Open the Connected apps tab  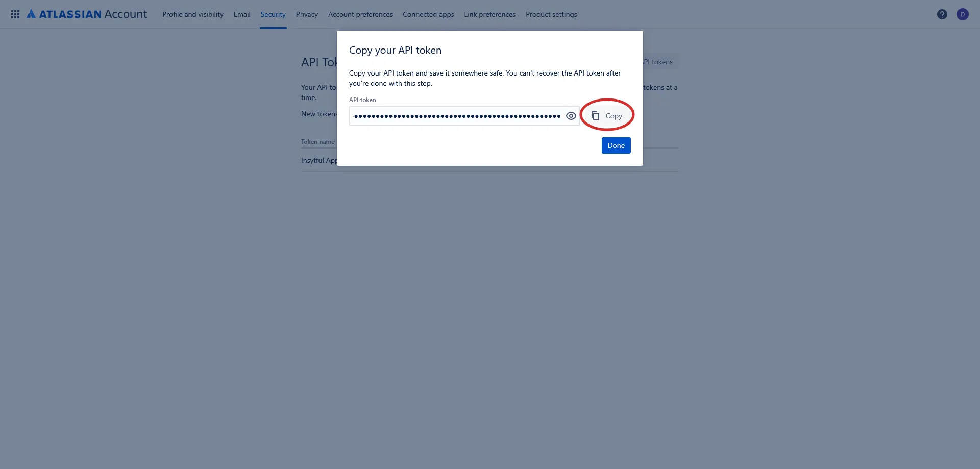tap(428, 14)
